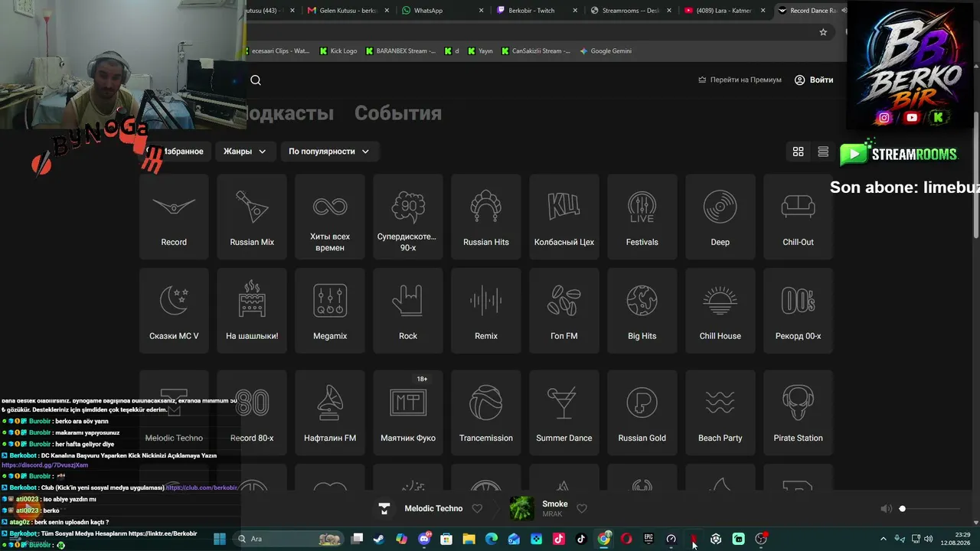
Task: Go to the Streamrooms browser tab
Action: click(630, 11)
